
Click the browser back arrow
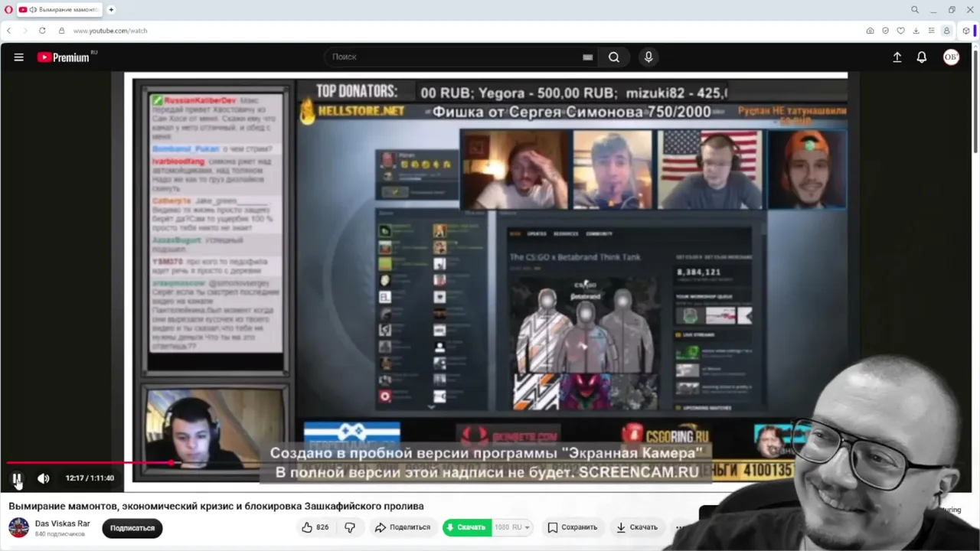(x=8, y=31)
